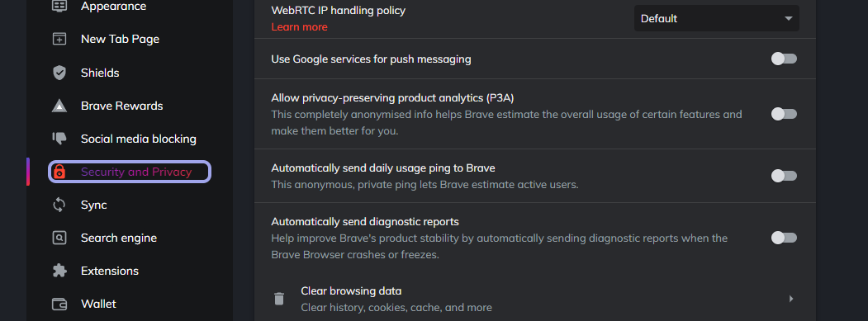Go to the Search engine settings
Screen dimensions: 868x321
coord(118,238)
